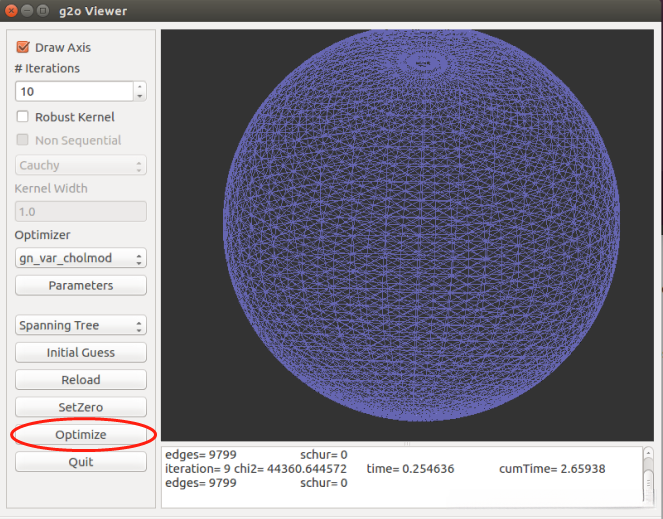Click the Reload button
663x519 pixels.
click(x=81, y=380)
